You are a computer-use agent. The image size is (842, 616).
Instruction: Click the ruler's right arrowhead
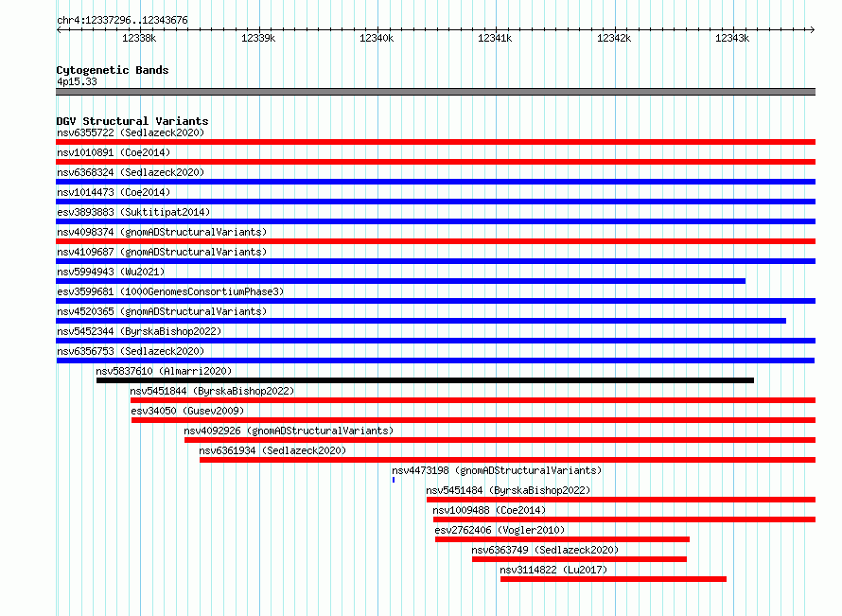[813, 30]
